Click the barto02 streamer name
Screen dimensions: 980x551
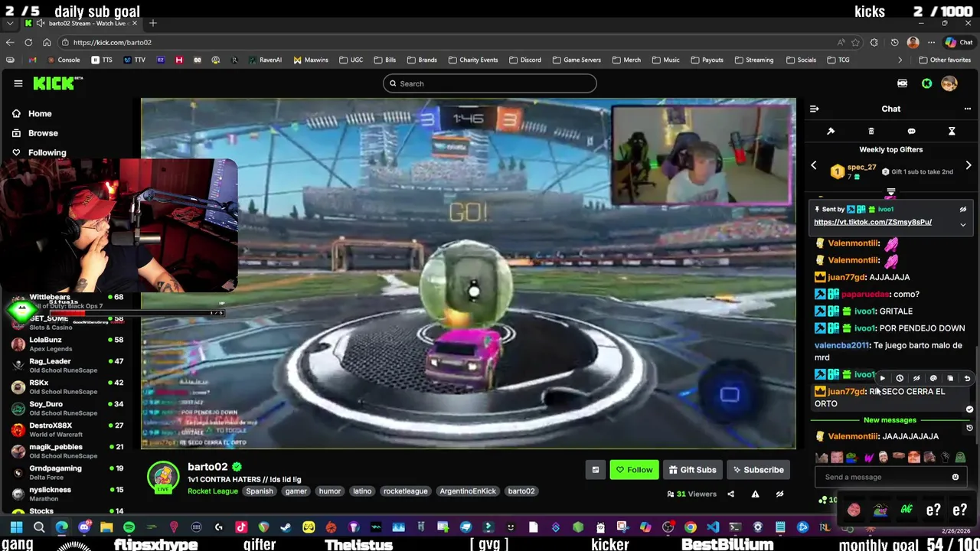click(207, 467)
